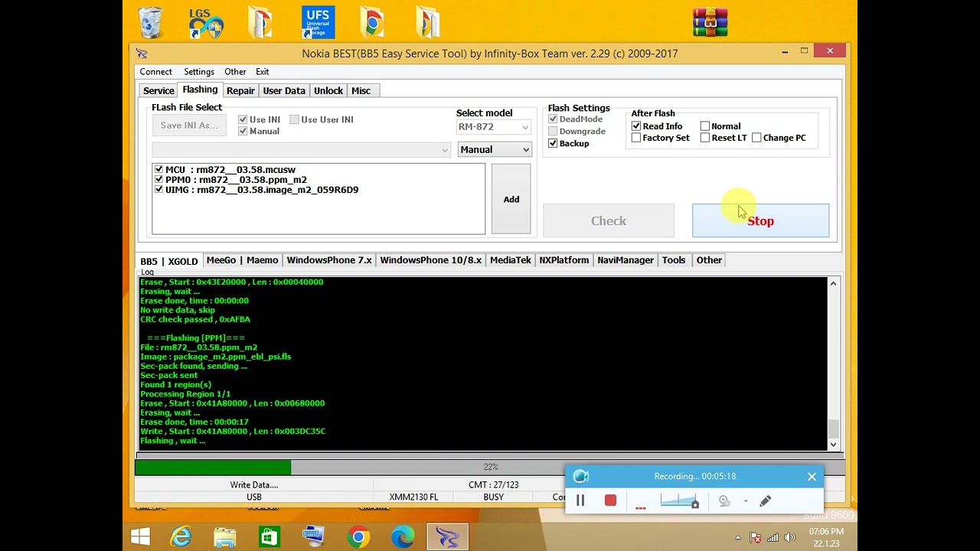Check the Reset LT option

click(x=704, y=138)
